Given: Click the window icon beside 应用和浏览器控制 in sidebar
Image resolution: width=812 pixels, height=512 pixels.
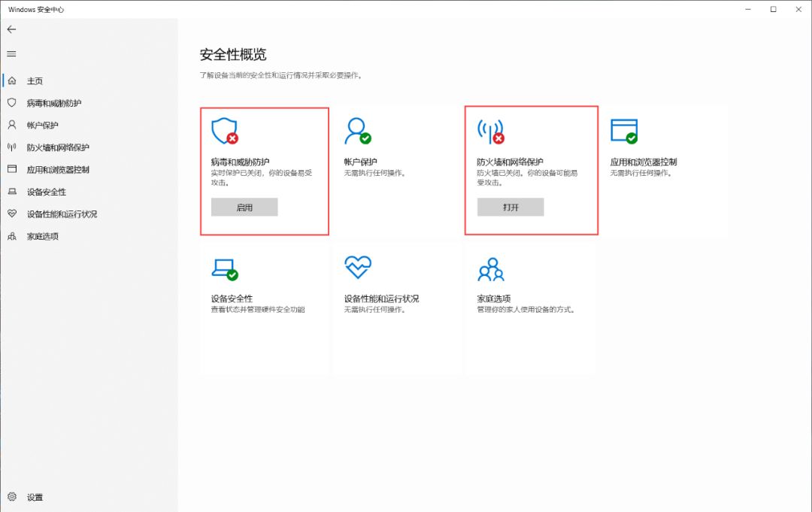Looking at the screenshot, I should 12,168.
